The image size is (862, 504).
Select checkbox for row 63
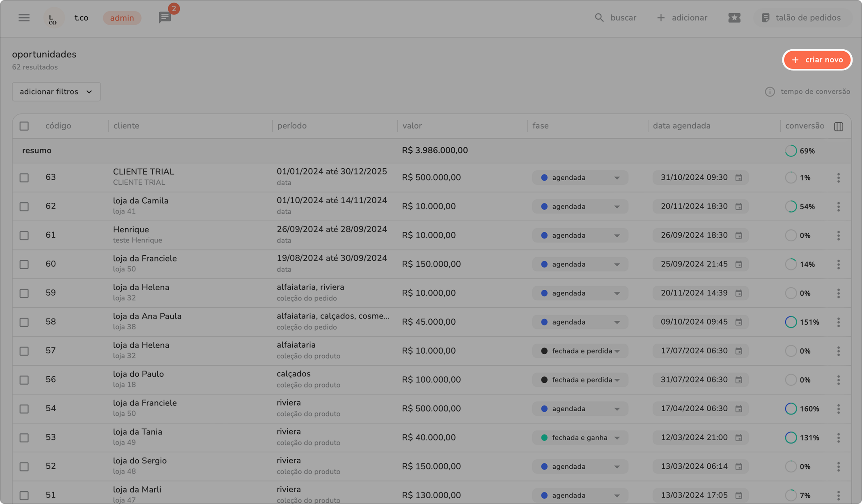click(24, 178)
